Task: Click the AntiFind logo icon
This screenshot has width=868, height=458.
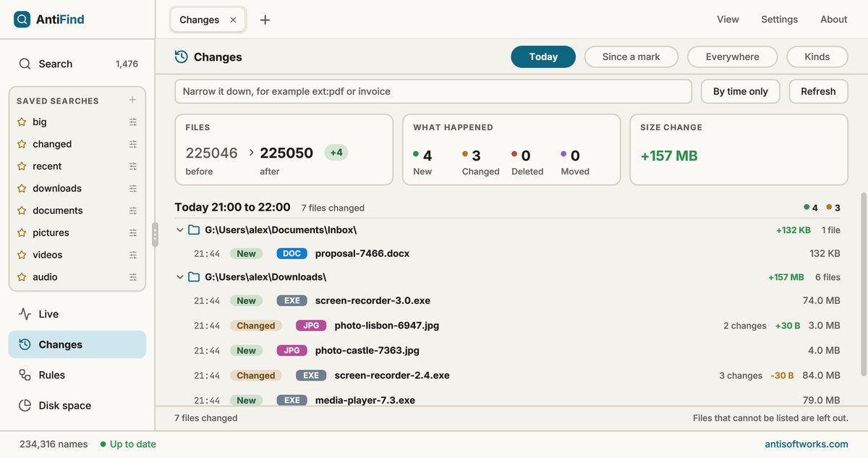Action: [x=22, y=20]
